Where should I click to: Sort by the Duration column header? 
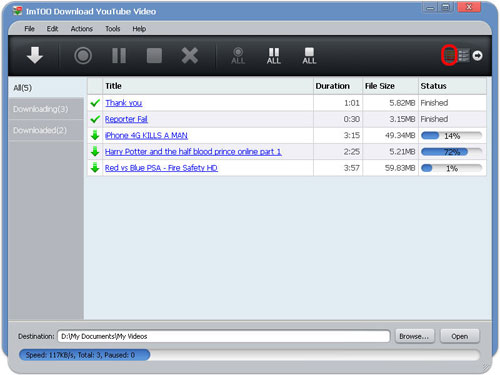coord(338,86)
